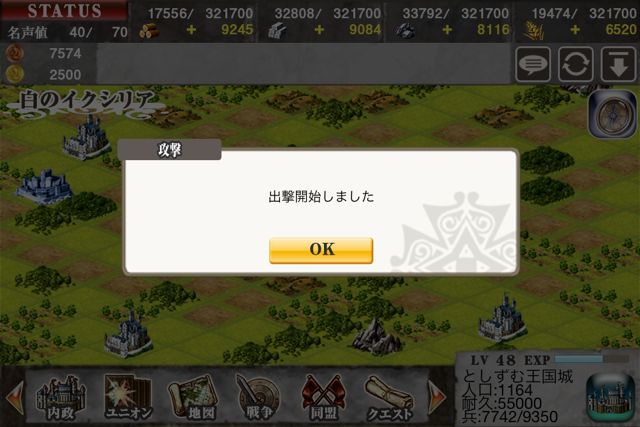This screenshot has width=640, height=427.
Task: Expand menu with the right arrow
Action: click(x=437, y=398)
